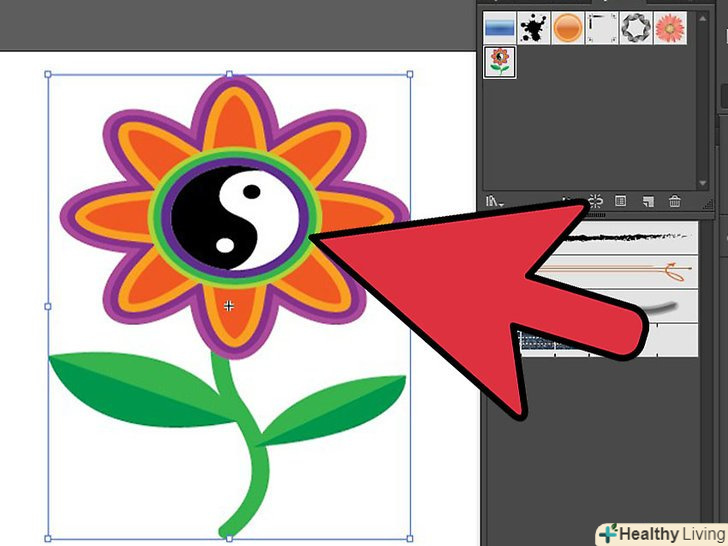Select the blue gradient bar symbol
The width and height of the screenshot is (728, 546).
499,27
